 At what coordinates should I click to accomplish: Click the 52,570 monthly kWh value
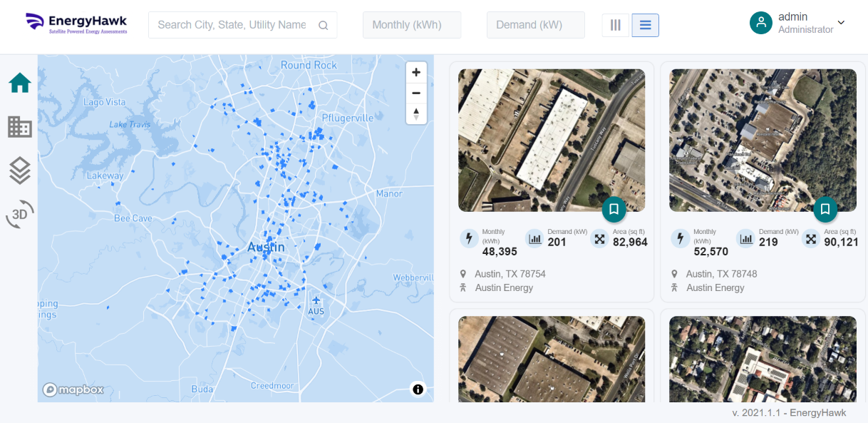coord(711,252)
